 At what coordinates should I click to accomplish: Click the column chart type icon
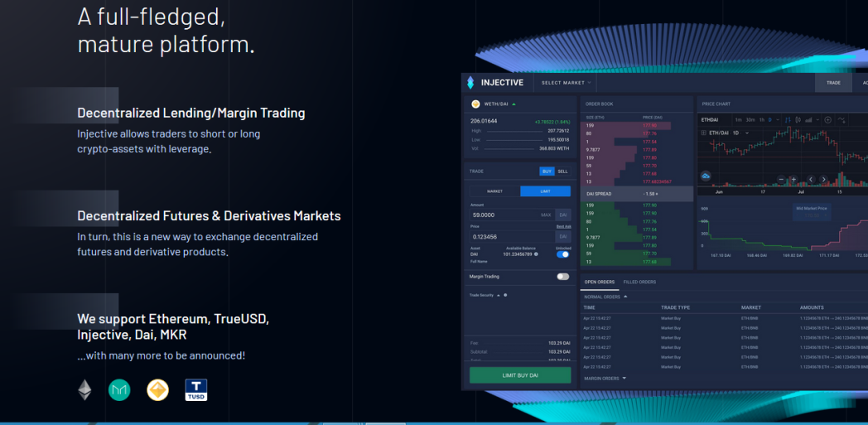[808, 119]
